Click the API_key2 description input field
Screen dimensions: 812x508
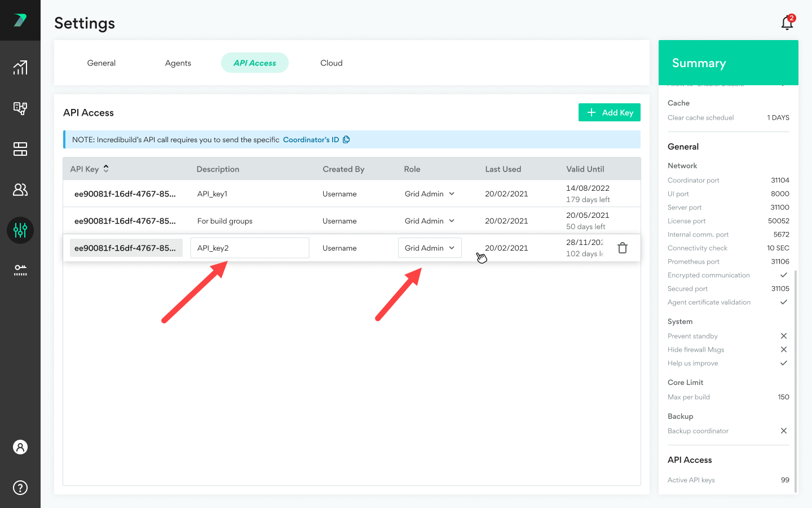(x=249, y=248)
